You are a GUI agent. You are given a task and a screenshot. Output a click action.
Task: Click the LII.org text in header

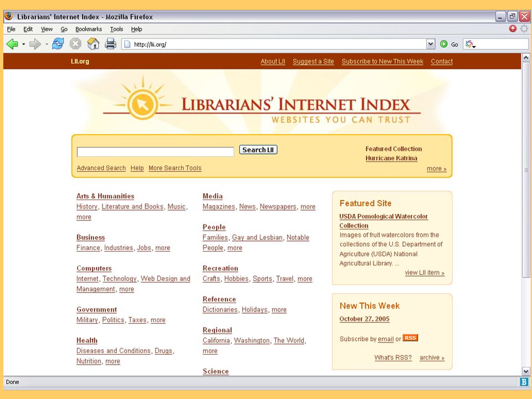80,62
